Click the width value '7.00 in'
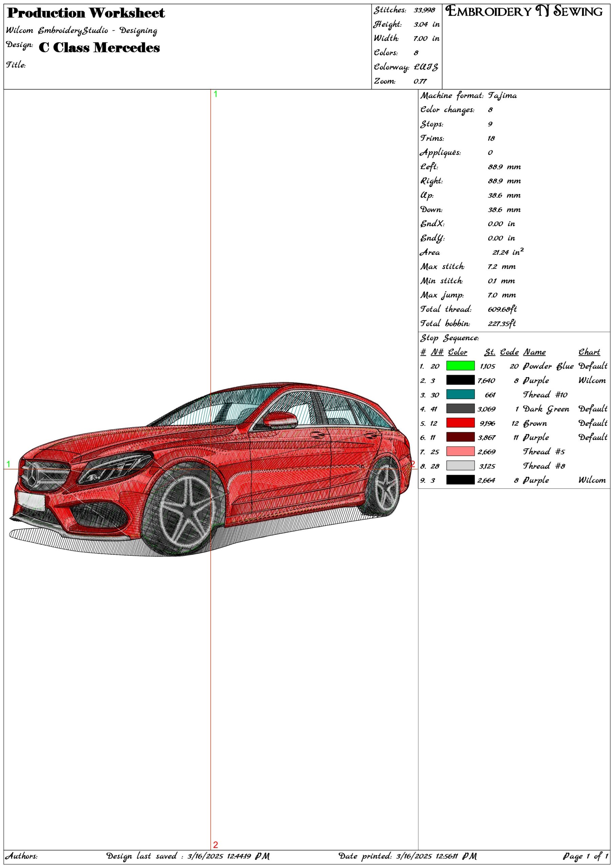 (426, 39)
